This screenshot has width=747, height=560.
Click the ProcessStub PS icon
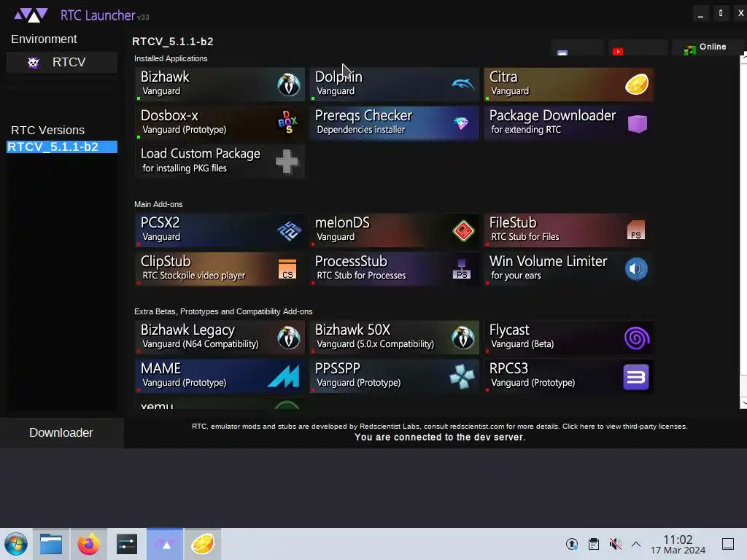tap(462, 269)
